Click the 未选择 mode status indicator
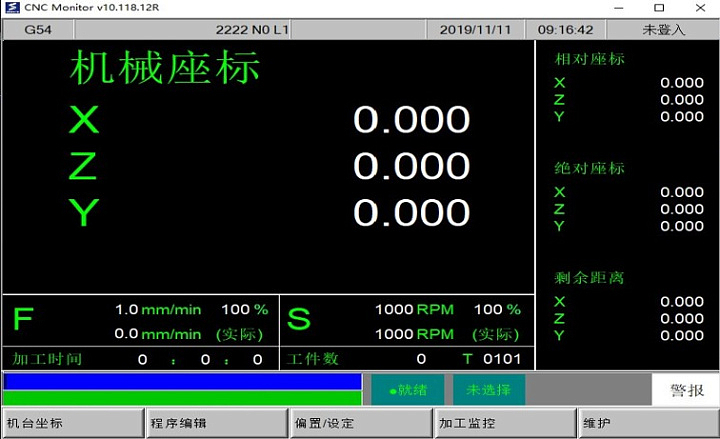 pos(489,390)
